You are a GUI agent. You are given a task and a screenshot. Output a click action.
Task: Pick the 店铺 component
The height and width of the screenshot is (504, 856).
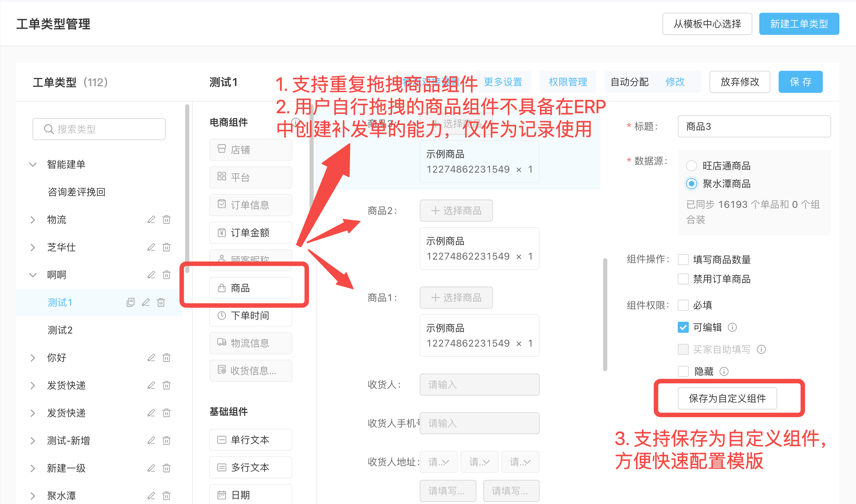pos(251,150)
